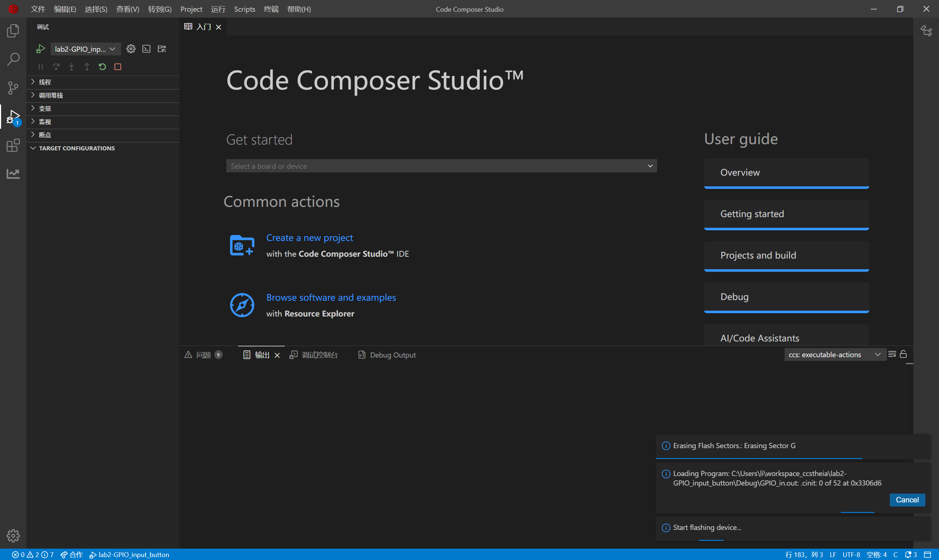
Task: Toggle output scroll lock icon
Action: 903,354
